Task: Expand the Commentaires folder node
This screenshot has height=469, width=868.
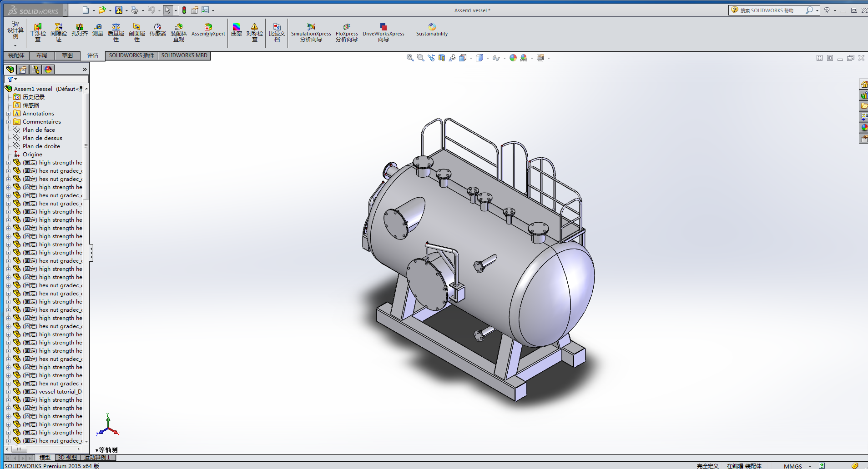Action: (x=8, y=122)
